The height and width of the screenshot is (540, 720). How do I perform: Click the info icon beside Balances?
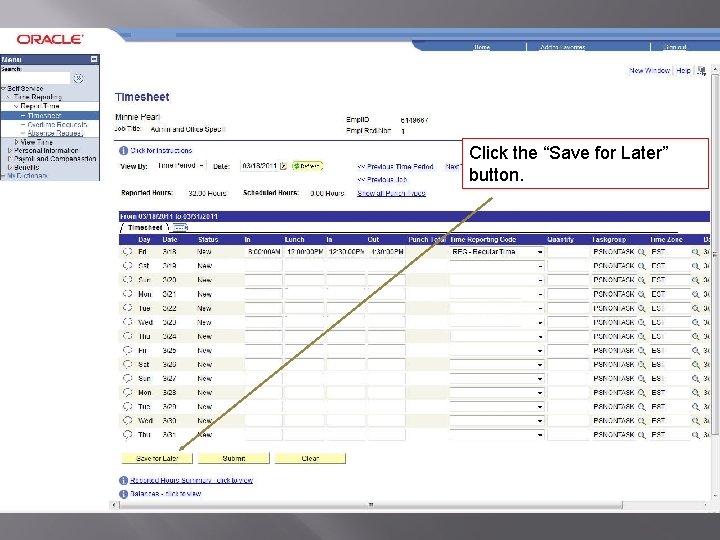coord(124,494)
